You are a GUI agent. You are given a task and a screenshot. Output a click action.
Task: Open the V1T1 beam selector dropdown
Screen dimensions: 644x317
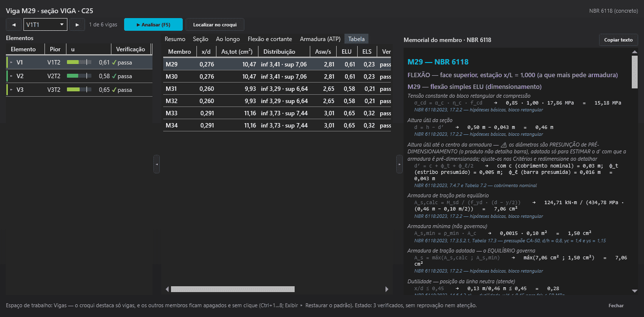click(x=45, y=24)
